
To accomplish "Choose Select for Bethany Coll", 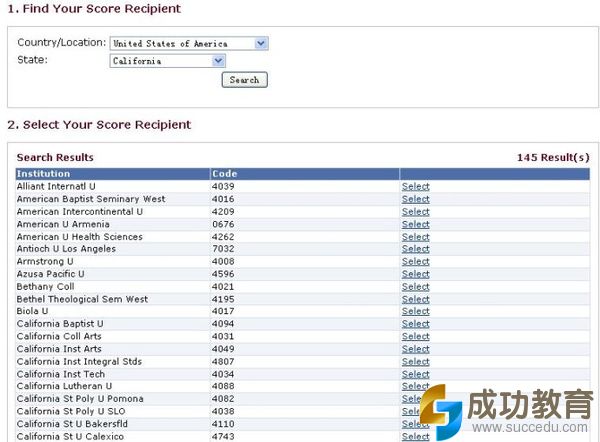I will [x=415, y=287].
